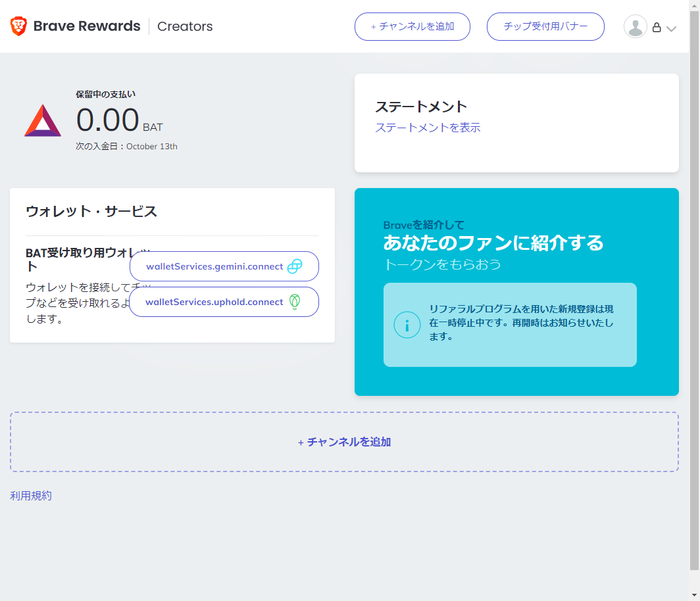Click the Brave lion logo
Screen dimensions: 700x601
[18, 26]
